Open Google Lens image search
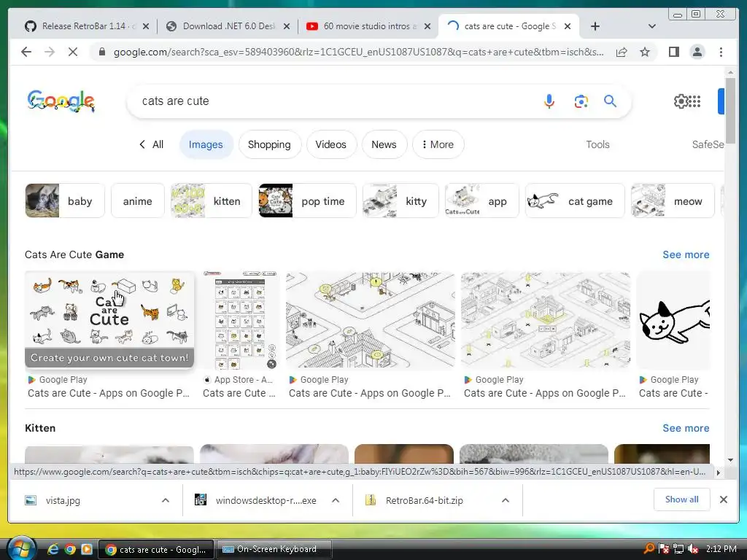Viewport: 747px width, 560px height. (581, 101)
